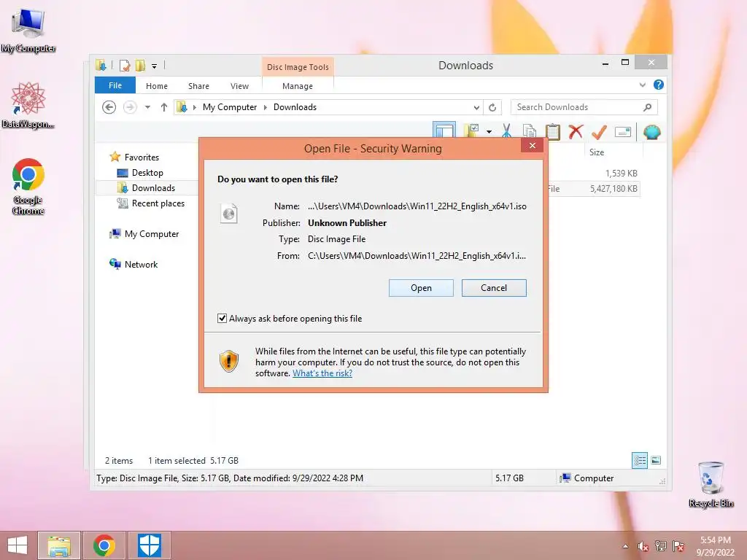Go up one folder level
The width and height of the screenshot is (747, 560).
tap(164, 107)
